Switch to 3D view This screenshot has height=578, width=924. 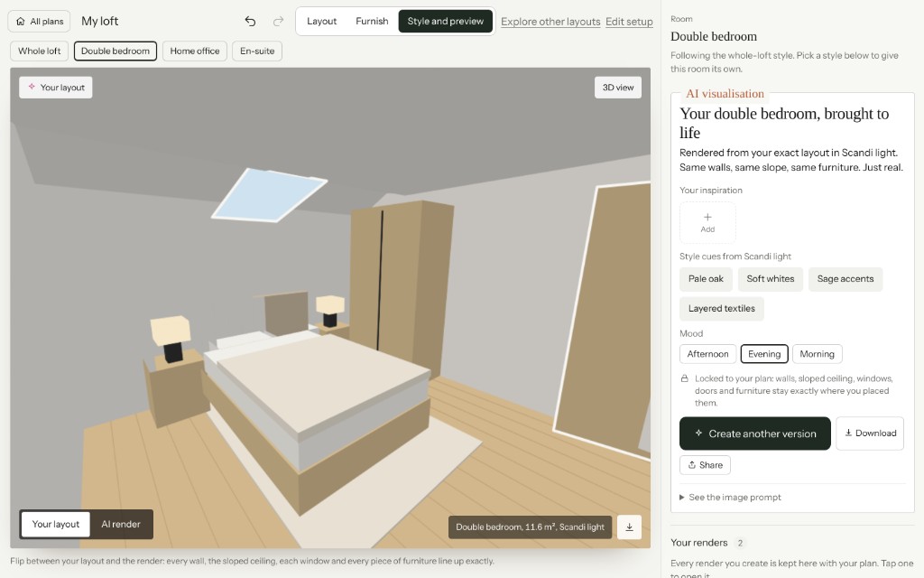click(617, 88)
